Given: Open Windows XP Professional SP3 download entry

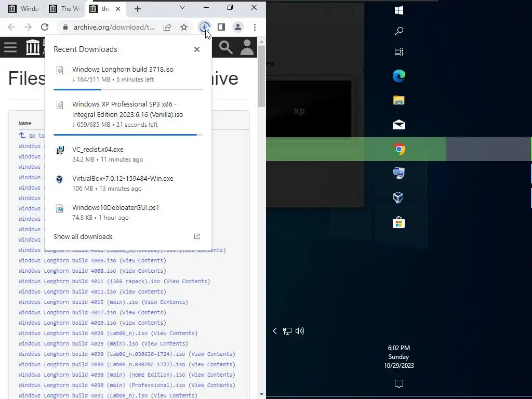Looking at the screenshot, I should 128,114.
